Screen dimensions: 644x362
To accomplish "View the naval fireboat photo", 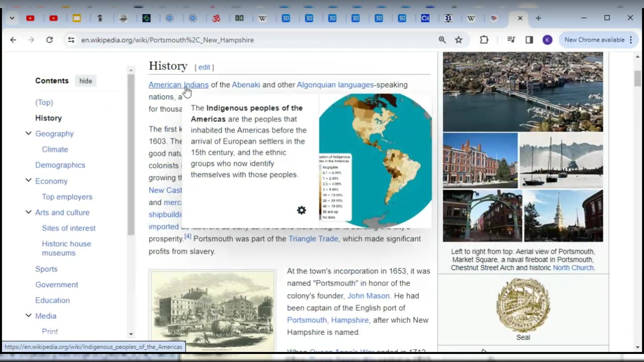I will [561, 160].
